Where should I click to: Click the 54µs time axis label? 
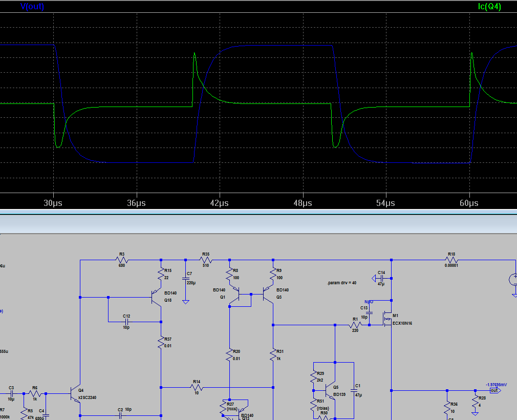(x=386, y=203)
